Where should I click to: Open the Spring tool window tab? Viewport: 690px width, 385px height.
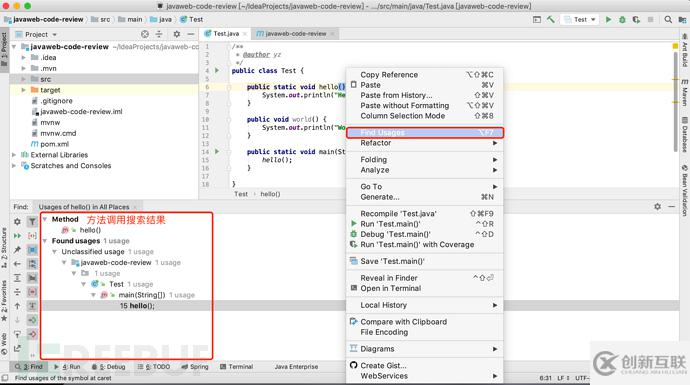pyautogui.click(x=195, y=367)
